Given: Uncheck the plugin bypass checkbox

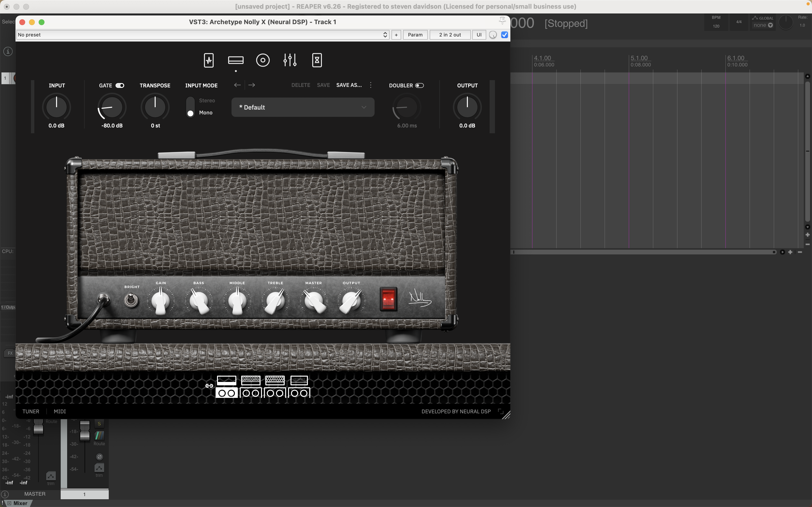Looking at the screenshot, I should pos(504,35).
